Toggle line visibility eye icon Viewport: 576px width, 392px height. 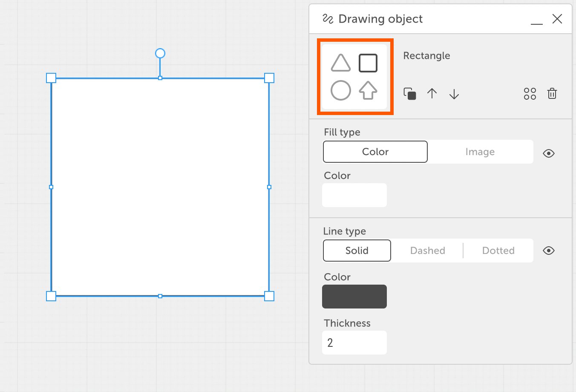click(549, 251)
